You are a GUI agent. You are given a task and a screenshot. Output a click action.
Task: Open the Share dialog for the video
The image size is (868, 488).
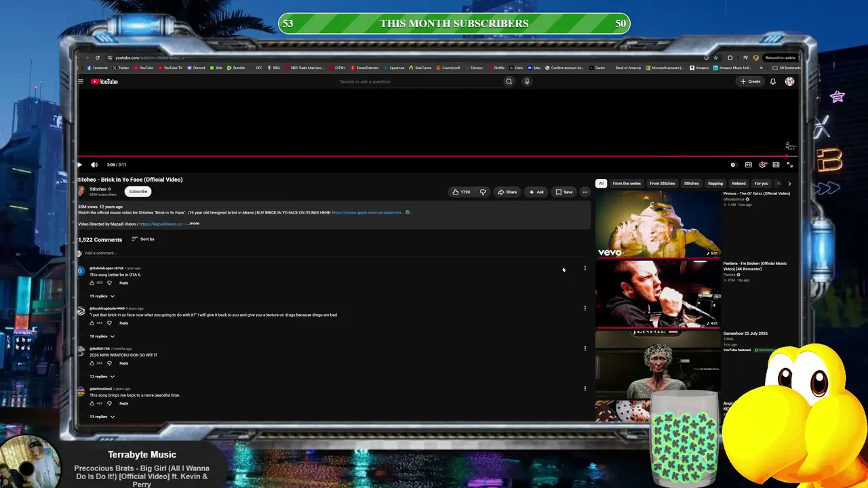(507, 192)
